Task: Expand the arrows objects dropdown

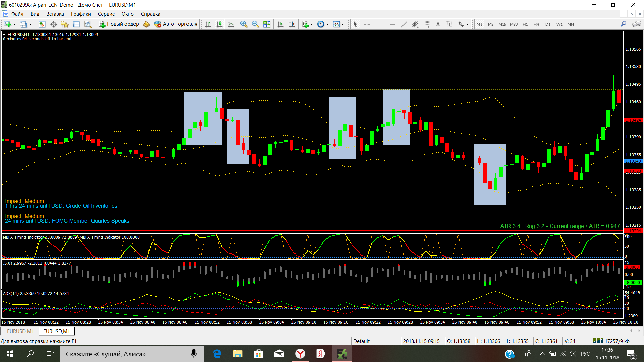Action: click(x=467, y=24)
